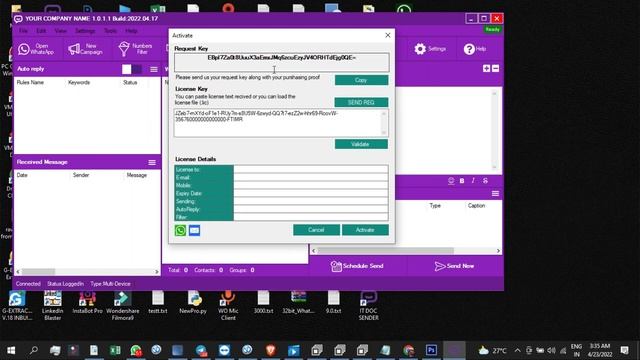Click the Caption column header

point(476,206)
